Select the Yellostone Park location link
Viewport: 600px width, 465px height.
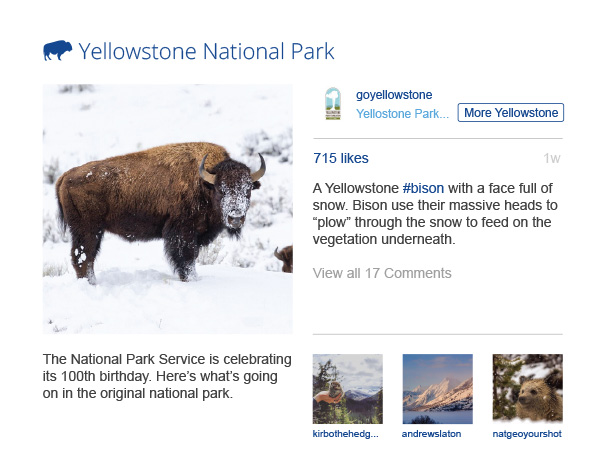click(x=402, y=113)
